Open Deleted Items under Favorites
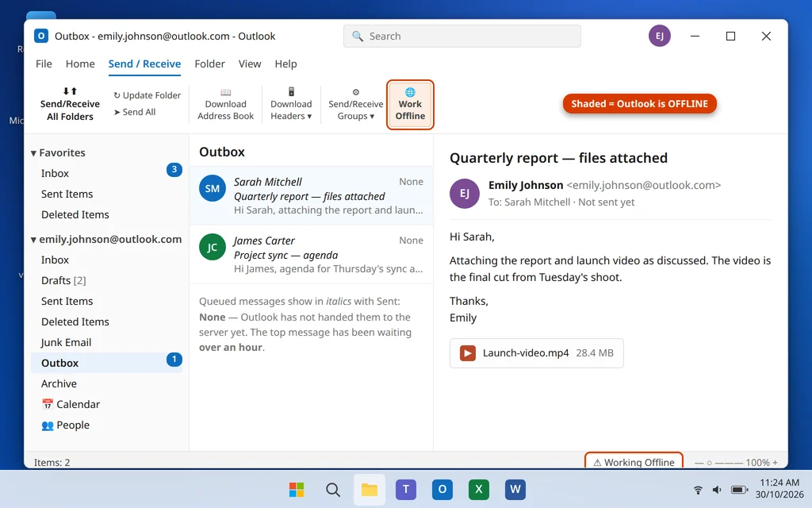The image size is (812, 508). (107, 214)
